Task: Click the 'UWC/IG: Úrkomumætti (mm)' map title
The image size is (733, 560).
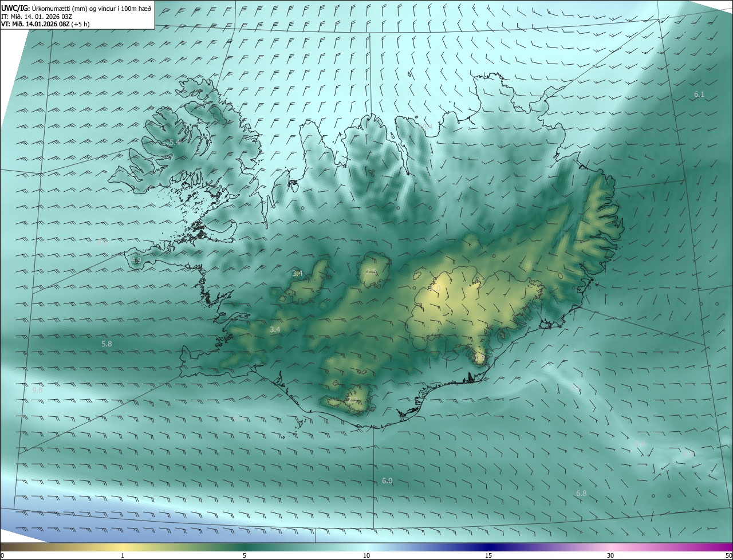Action: pos(76,8)
